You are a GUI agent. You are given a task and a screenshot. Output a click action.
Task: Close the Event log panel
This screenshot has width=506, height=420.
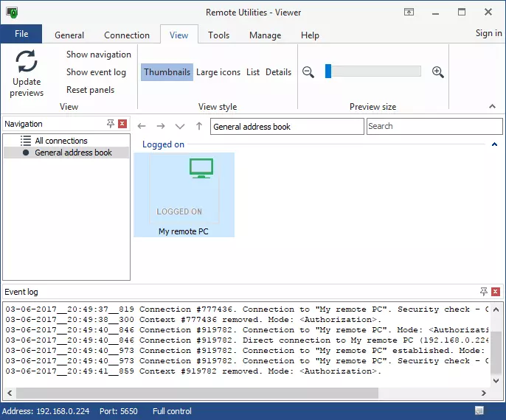496,292
